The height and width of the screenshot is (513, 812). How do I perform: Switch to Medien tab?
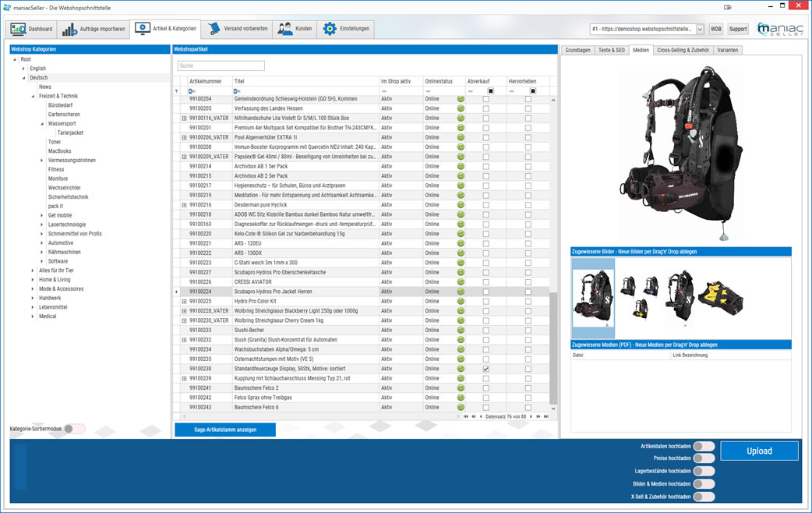tap(641, 50)
